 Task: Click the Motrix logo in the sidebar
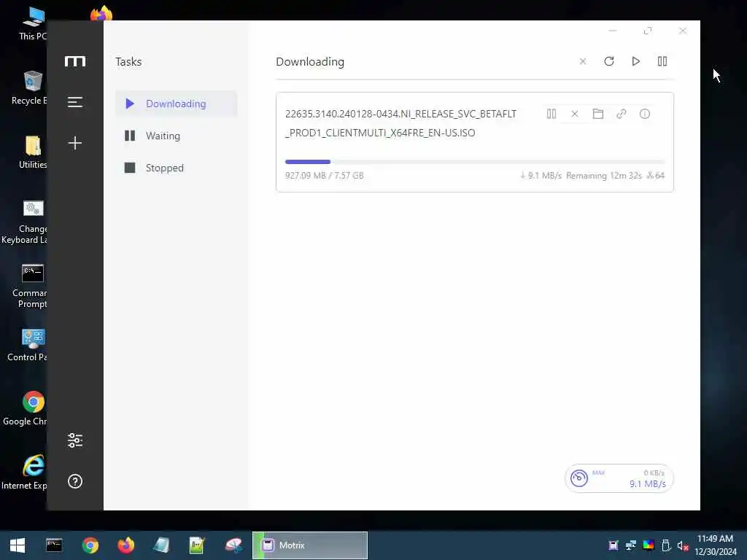(75, 61)
